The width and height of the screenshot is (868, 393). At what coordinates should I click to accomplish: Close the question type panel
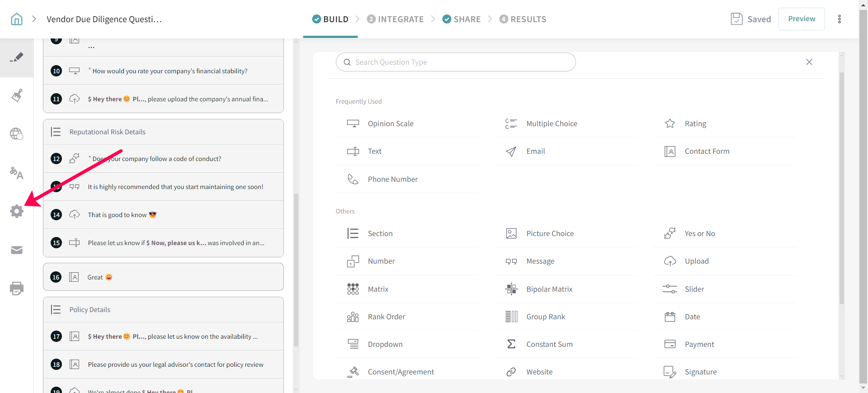click(x=809, y=62)
